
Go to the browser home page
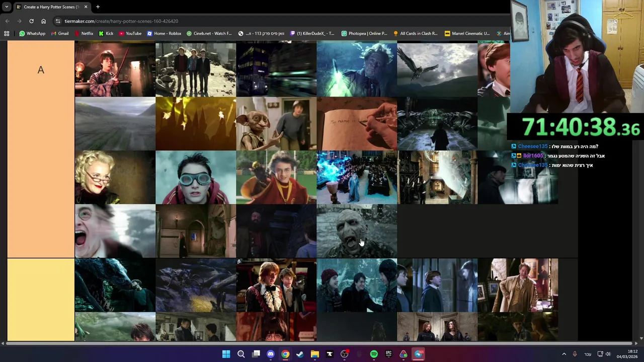[x=43, y=21]
